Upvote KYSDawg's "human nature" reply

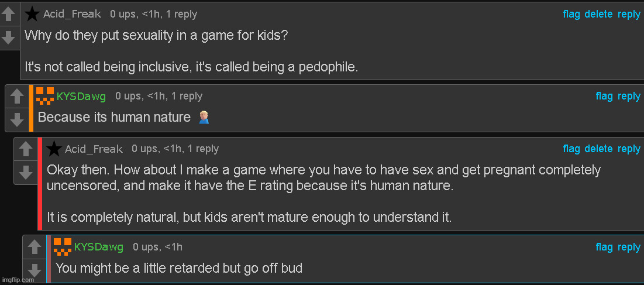pos(16,97)
